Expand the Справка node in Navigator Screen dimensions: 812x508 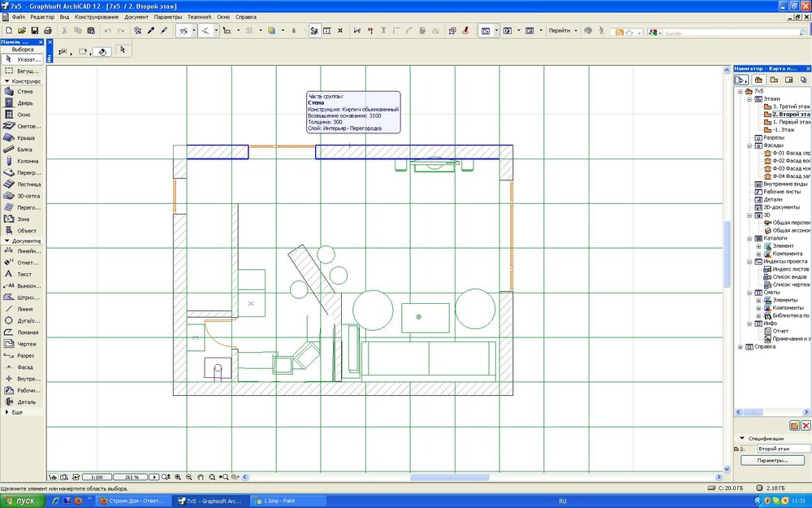[740, 347]
